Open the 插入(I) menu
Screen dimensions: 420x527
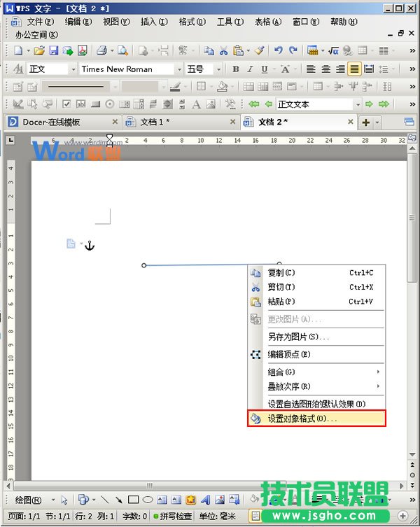point(154,22)
